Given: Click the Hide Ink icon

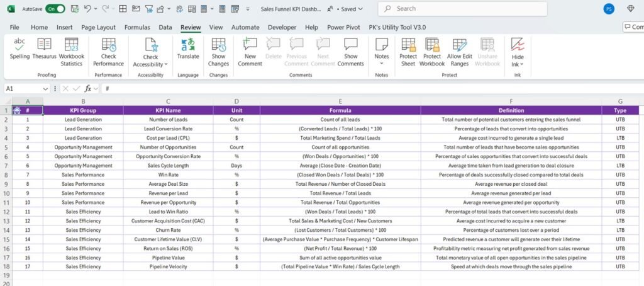Looking at the screenshot, I should (x=518, y=45).
